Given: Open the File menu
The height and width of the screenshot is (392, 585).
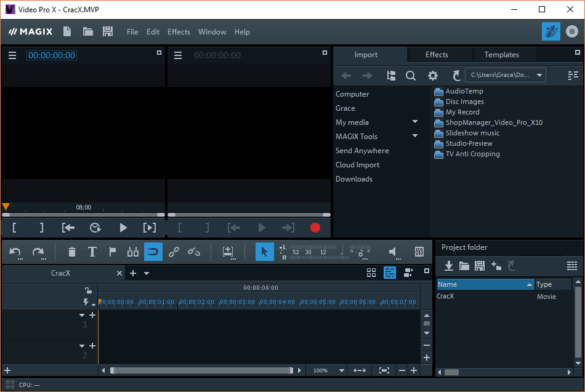Looking at the screenshot, I should pos(132,32).
